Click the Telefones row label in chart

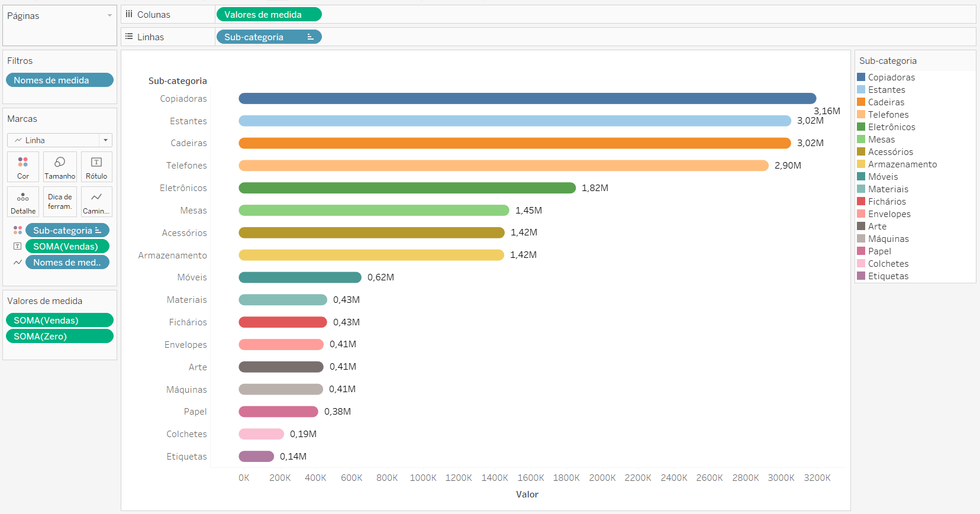(186, 165)
